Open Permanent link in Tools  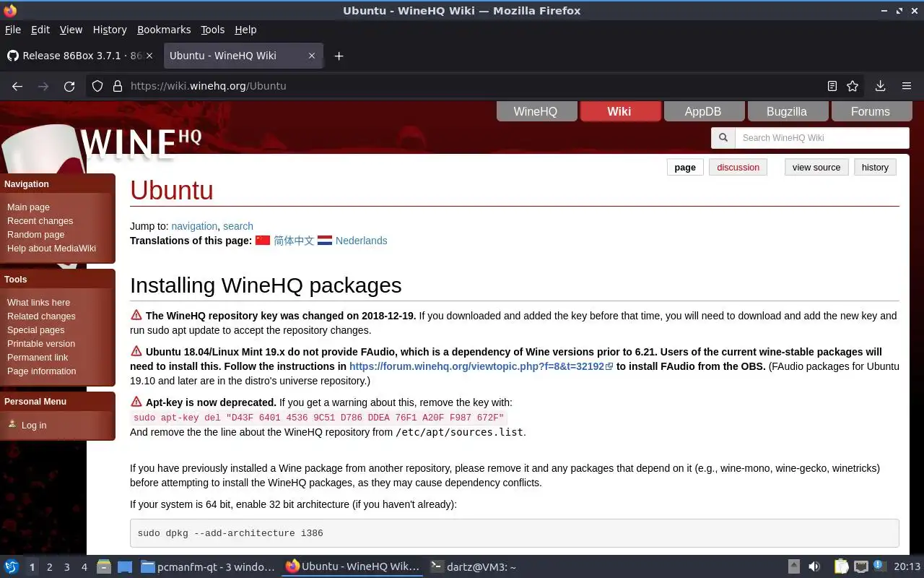[38, 358]
